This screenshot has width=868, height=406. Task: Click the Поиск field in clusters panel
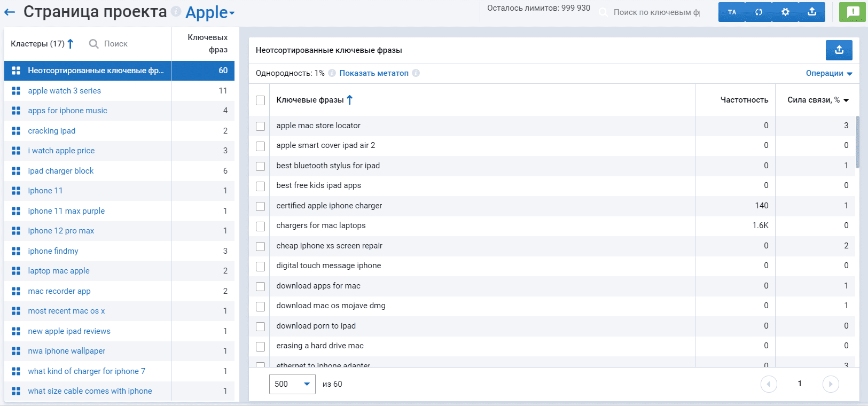point(116,44)
